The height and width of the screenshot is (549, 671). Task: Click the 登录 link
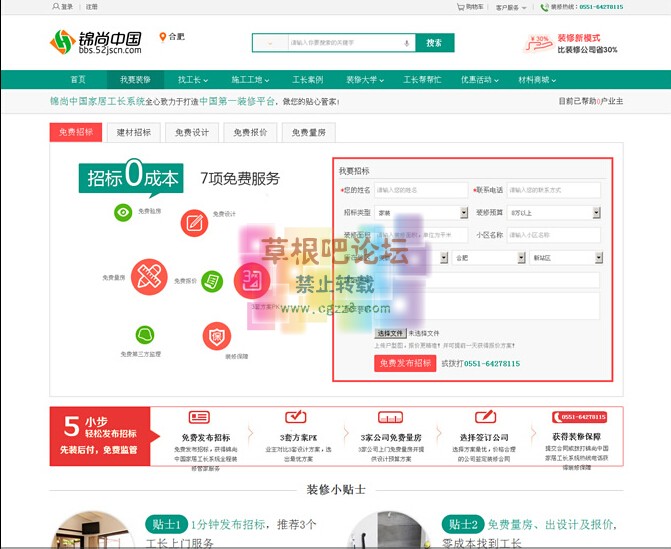[x=67, y=7]
